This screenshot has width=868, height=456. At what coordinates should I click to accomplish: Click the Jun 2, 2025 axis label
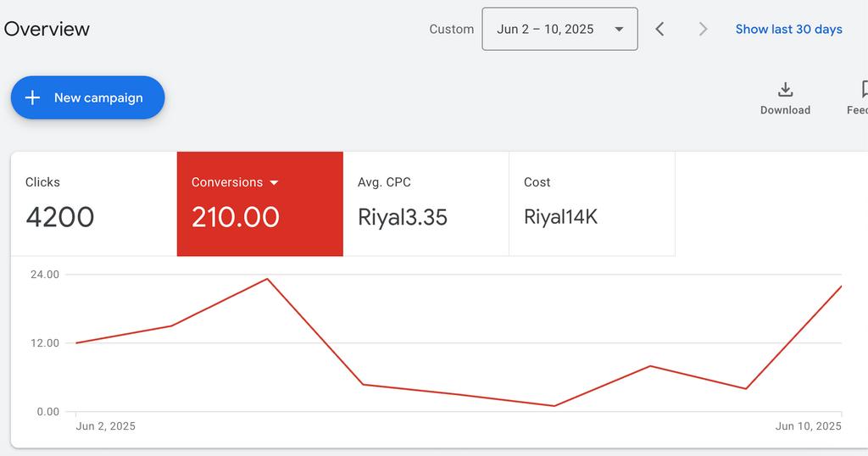click(105, 426)
